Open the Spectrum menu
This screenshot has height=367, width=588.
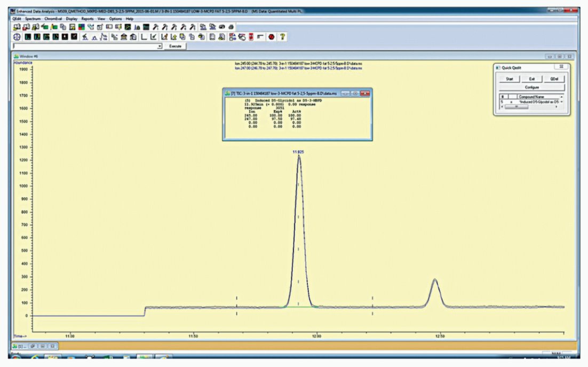(x=33, y=18)
